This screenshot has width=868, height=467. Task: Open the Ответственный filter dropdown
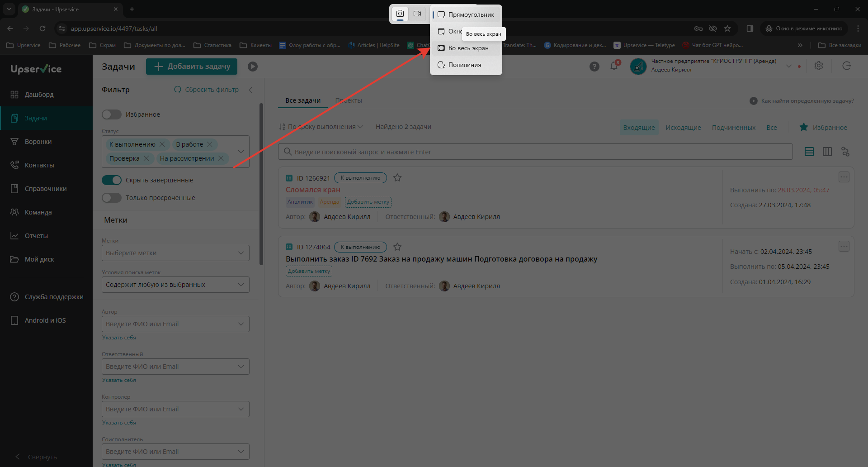pyautogui.click(x=175, y=367)
